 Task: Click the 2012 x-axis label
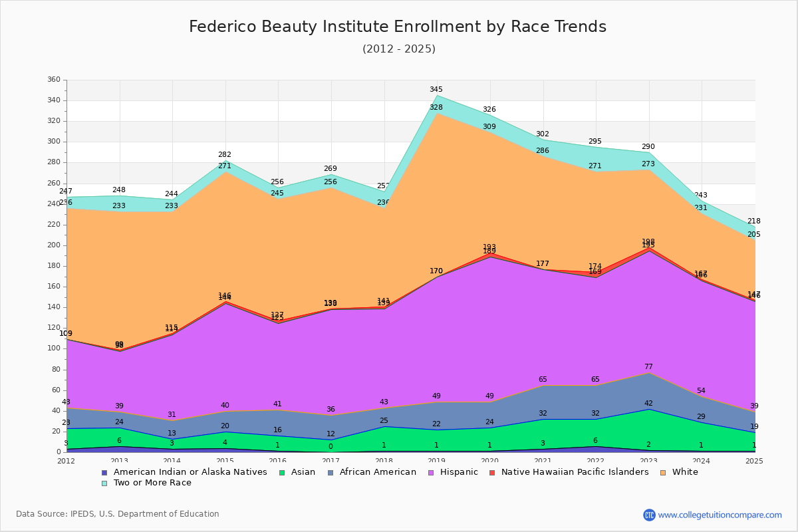(66, 461)
